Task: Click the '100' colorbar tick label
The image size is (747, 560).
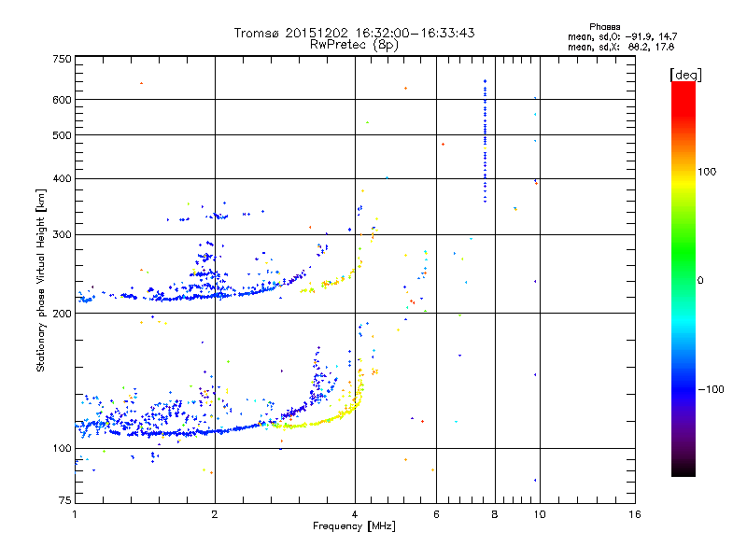Action: coord(707,172)
